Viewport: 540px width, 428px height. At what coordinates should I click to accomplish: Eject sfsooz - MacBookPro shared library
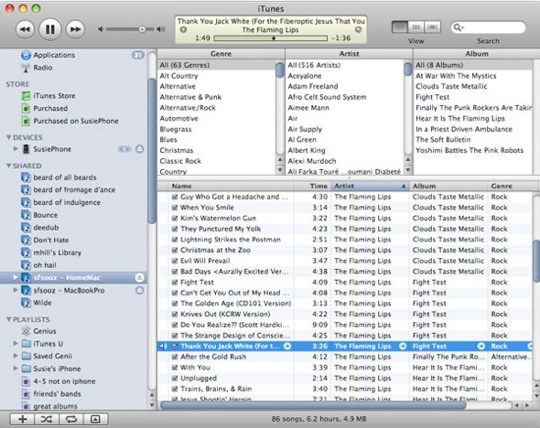point(139,290)
